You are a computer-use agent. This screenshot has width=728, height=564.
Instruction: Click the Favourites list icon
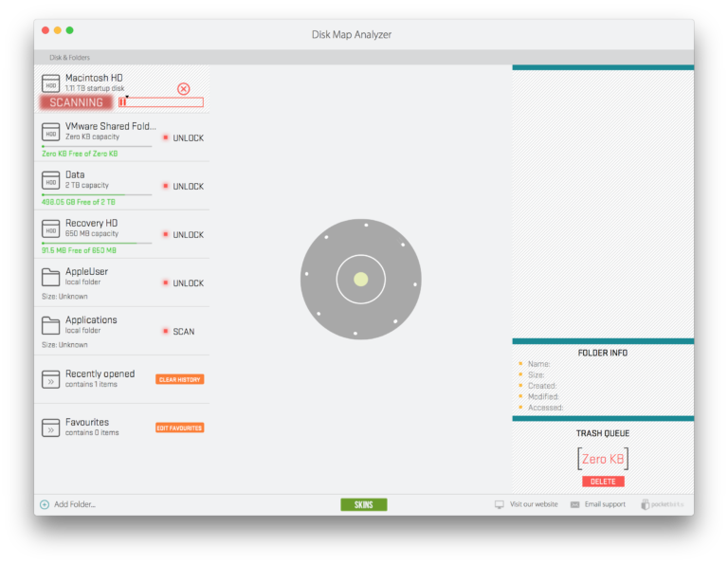(50, 428)
